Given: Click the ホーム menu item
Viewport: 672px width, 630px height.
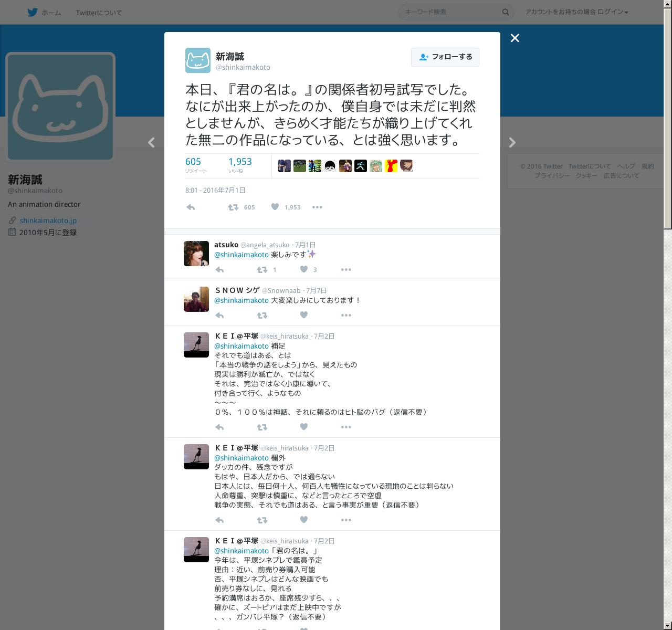Looking at the screenshot, I should pos(51,13).
